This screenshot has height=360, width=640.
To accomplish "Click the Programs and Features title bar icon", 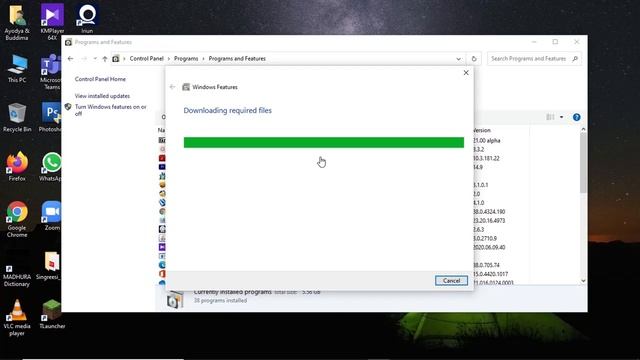I will tap(69, 42).
